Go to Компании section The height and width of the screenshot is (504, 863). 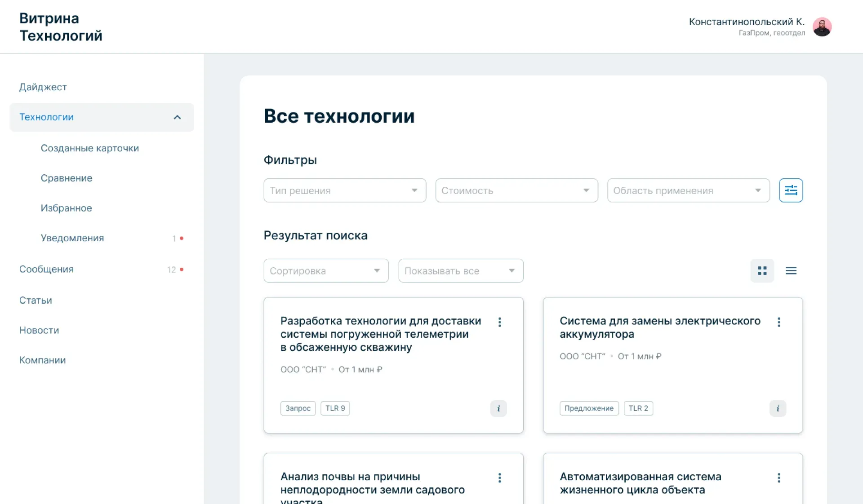coord(42,360)
